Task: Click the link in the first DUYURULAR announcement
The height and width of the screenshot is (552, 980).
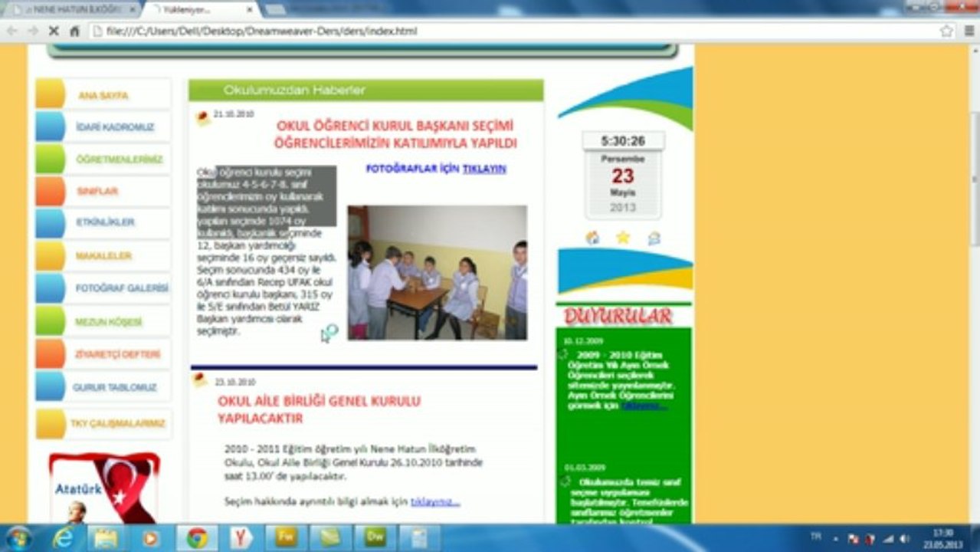Action: click(644, 406)
